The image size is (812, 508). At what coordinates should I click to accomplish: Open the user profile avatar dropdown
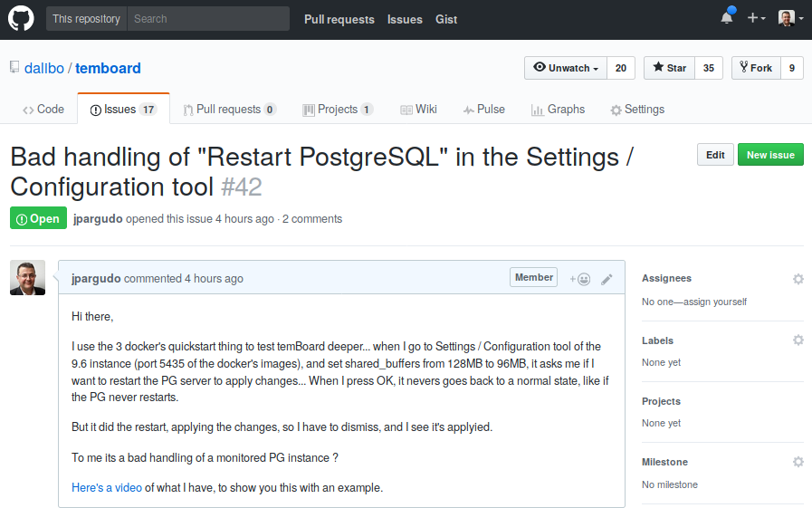(x=791, y=18)
